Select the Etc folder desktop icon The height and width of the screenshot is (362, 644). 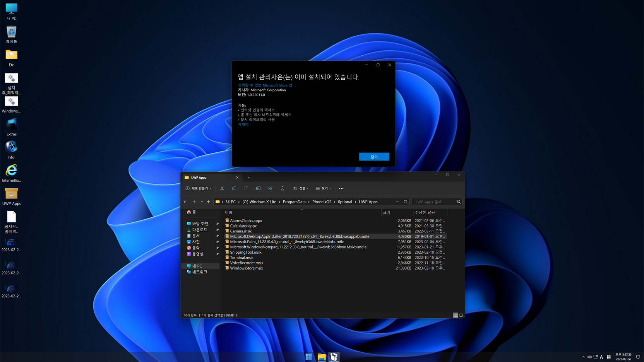click(x=11, y=58)
